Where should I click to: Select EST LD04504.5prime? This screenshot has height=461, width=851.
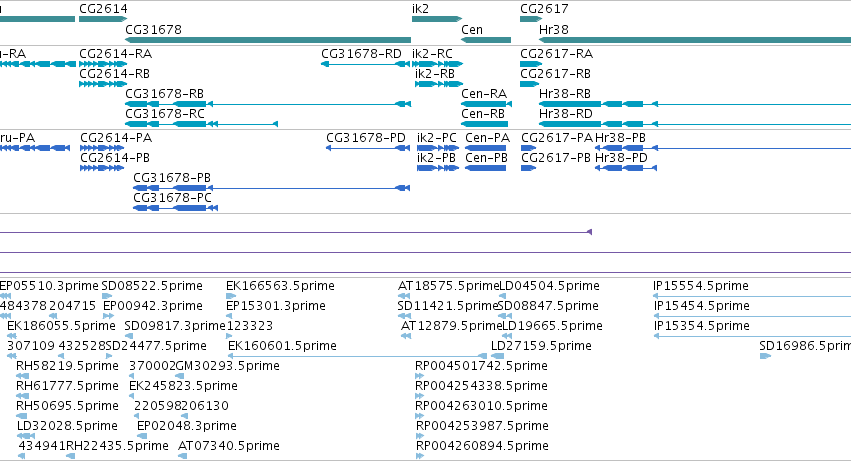click(x=549, y=286)
